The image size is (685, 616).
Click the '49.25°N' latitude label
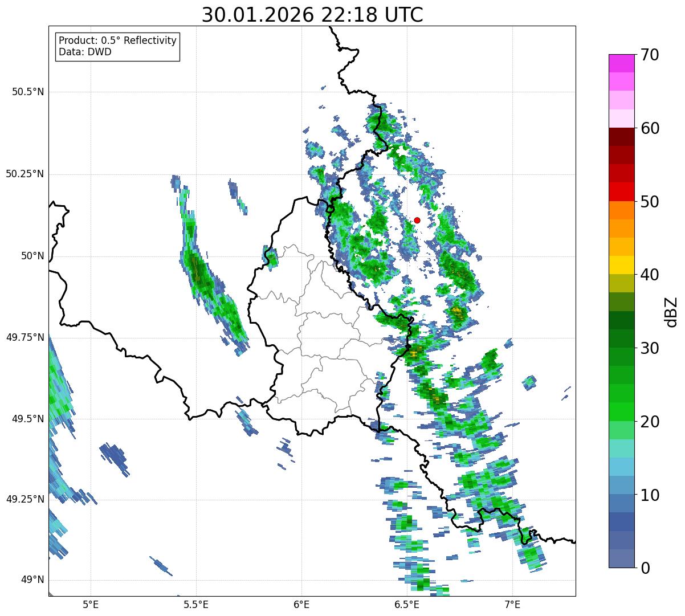25,499
